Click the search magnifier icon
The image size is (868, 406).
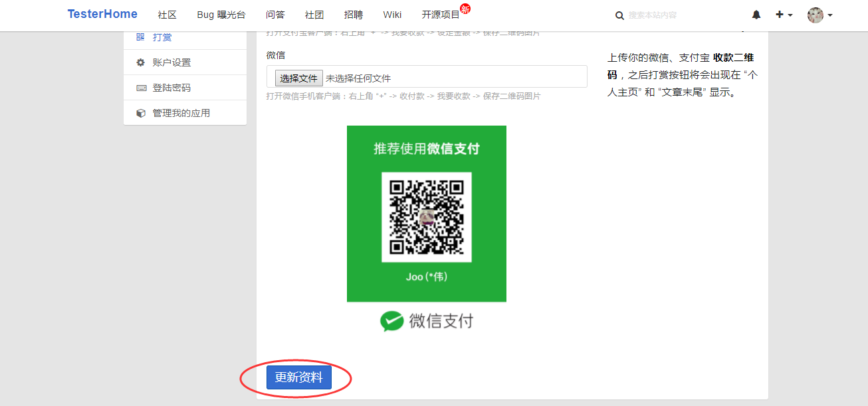pos(619,15)
